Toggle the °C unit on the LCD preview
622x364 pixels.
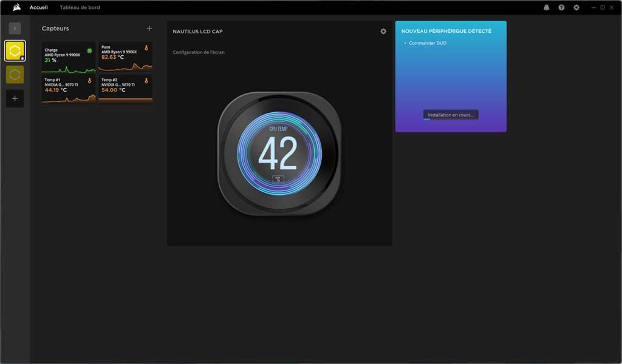pyautogui.click(x=279, y=178)
